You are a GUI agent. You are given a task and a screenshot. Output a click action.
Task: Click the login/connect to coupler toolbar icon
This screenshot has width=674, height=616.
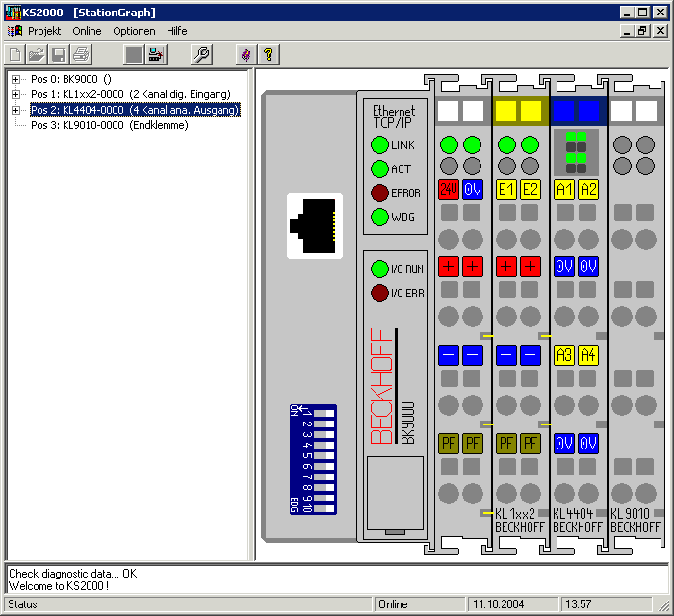(x=156, y=55)
